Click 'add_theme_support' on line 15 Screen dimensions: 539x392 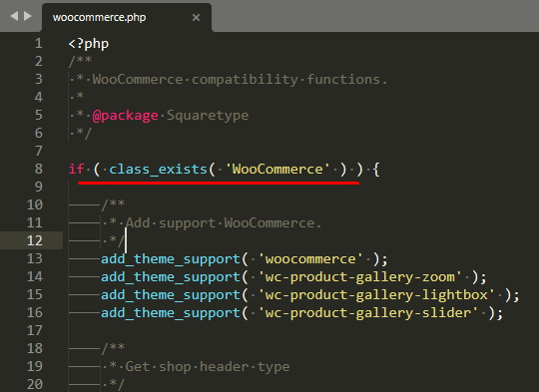click(171, 295)
